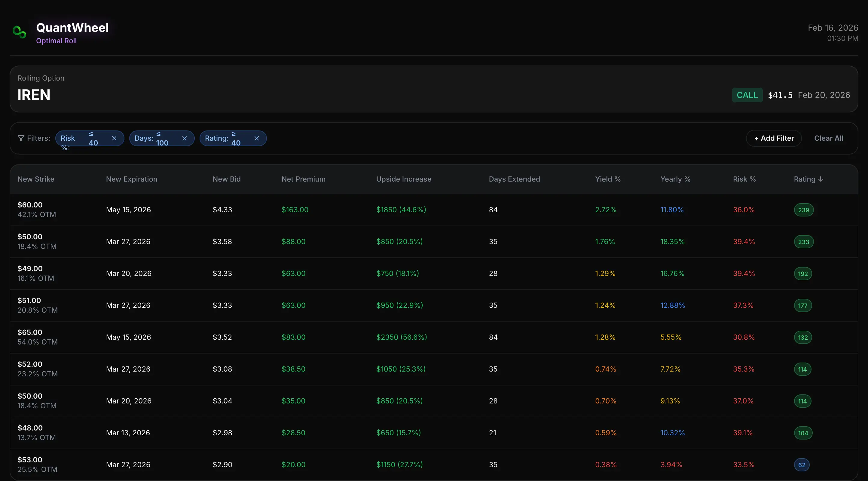
Task: Click the Mar 13, 2026 expiration cell
Action: (128, 433)
